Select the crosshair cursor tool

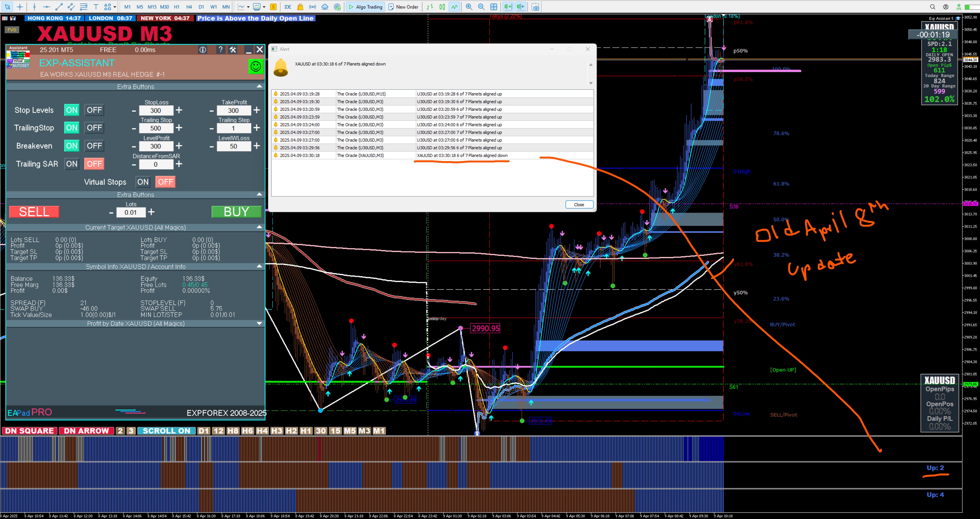coord(20,7)
